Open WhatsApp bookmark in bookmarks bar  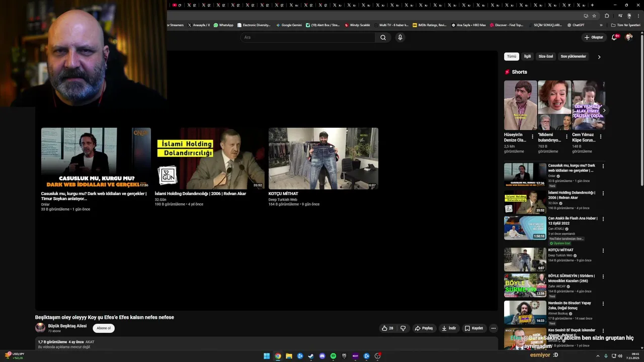click(223, 25)
